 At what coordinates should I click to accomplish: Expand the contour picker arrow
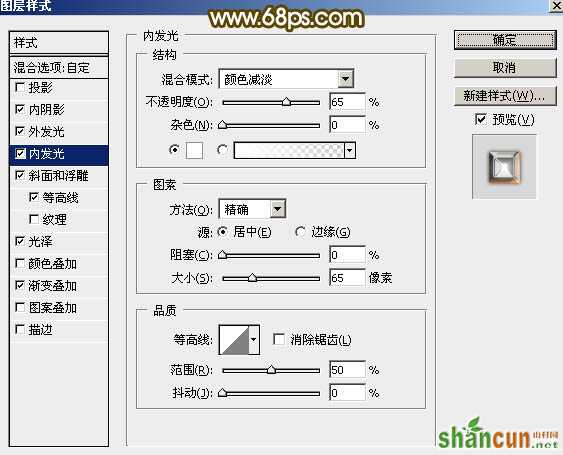[254, 340]
